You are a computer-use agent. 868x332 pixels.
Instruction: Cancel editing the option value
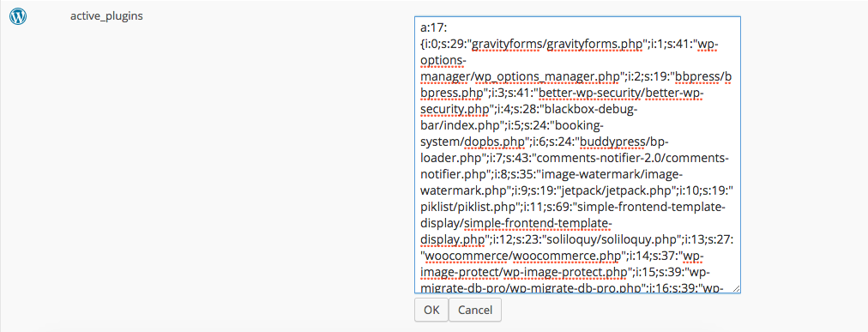pos(475,310)
